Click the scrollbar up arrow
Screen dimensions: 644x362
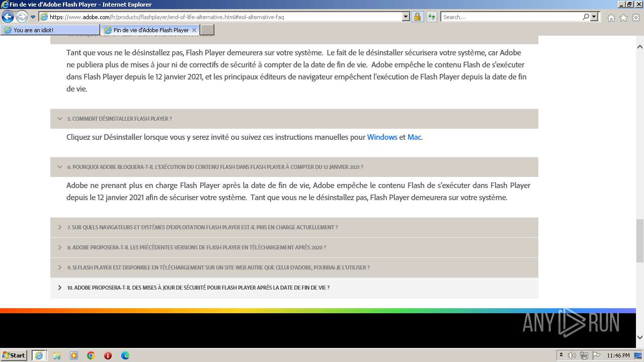(639, 47)
